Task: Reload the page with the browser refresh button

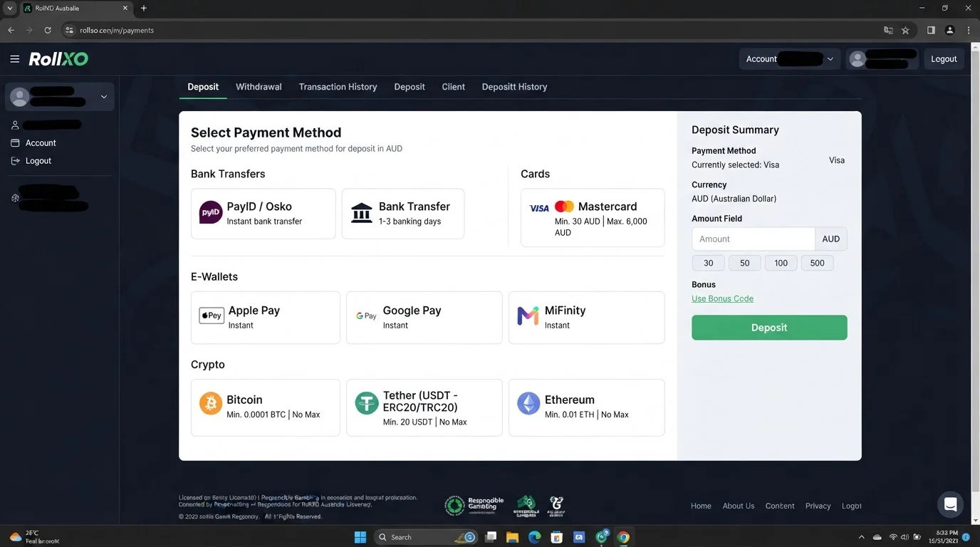Action: 48,30
